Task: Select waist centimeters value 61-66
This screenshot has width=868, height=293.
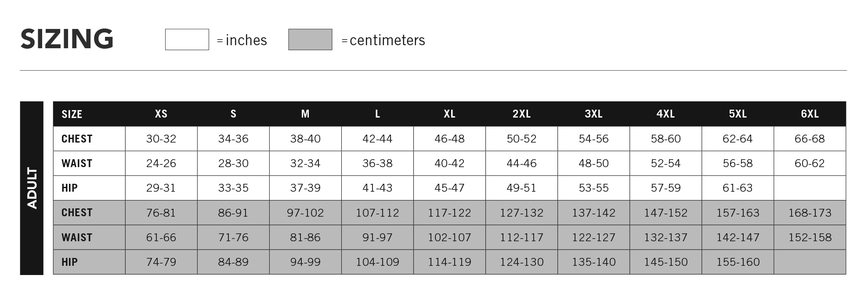Action: 161,237
